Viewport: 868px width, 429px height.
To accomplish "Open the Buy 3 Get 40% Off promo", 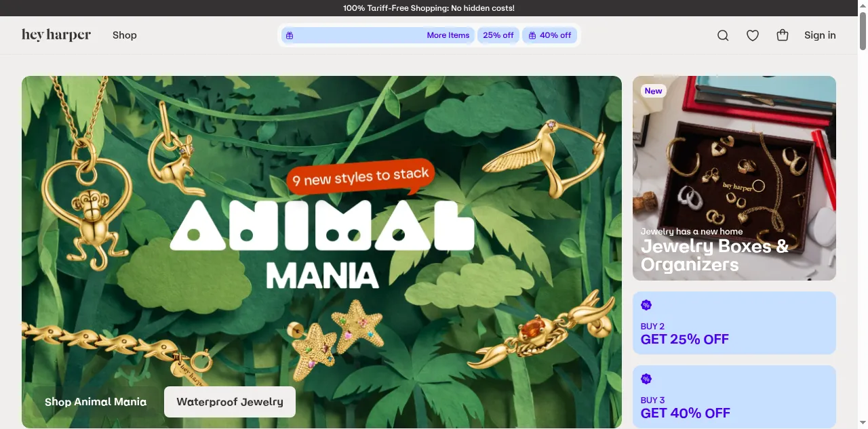I will tap(734, 396).
